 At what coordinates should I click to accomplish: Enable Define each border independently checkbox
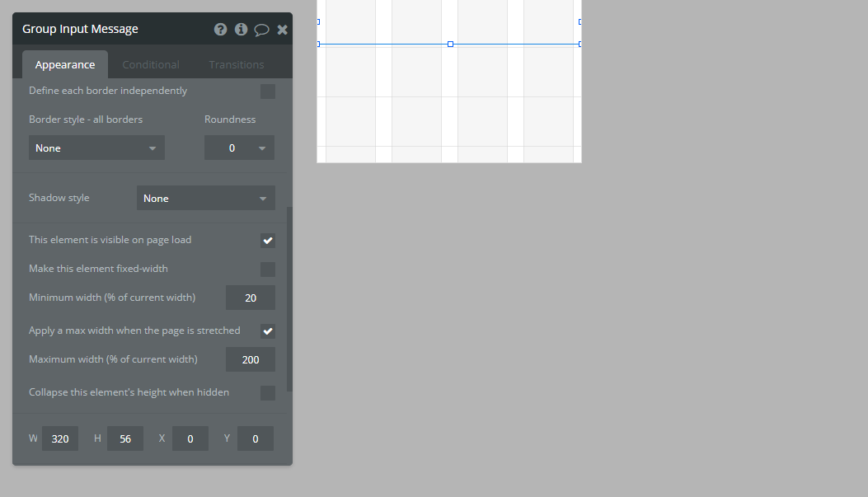pos(268,91)
